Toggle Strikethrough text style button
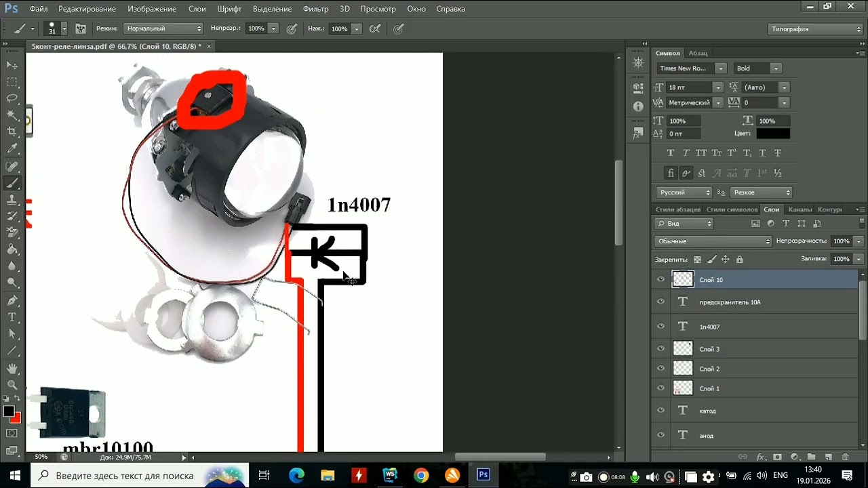The height and width of the screenshot is (488, 868). (778, 153)
